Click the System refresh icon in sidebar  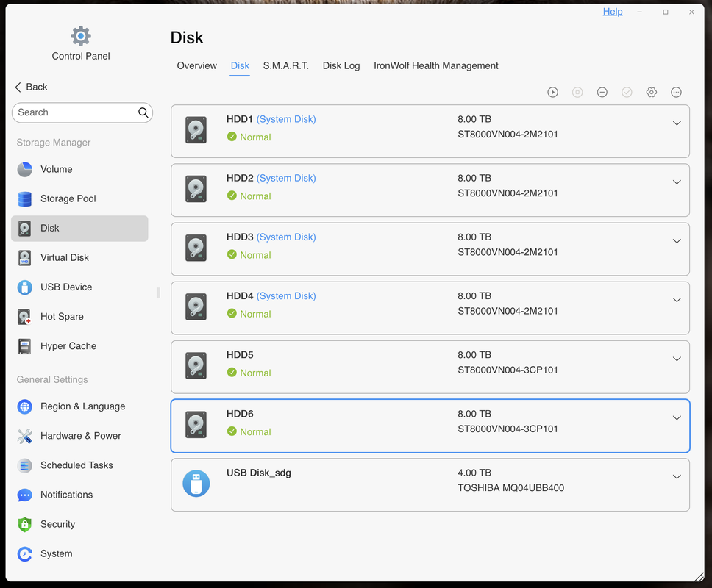pos(24,554)
